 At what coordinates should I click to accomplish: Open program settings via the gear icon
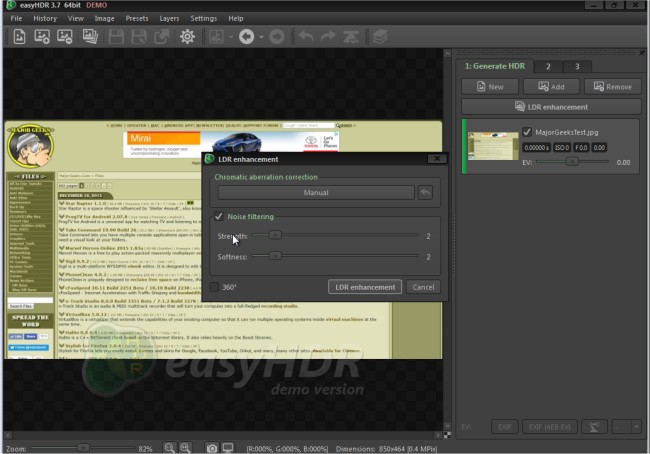coord(187,37)
